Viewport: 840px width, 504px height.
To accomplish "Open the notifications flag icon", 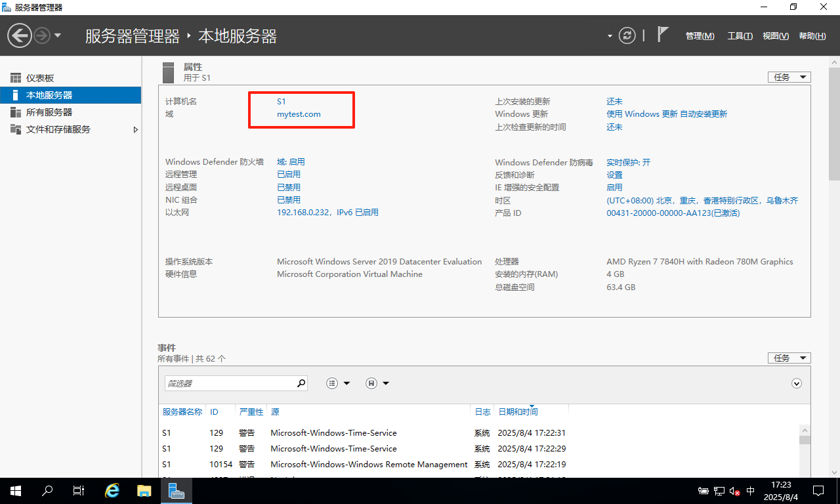I will (x=663, y=35).
